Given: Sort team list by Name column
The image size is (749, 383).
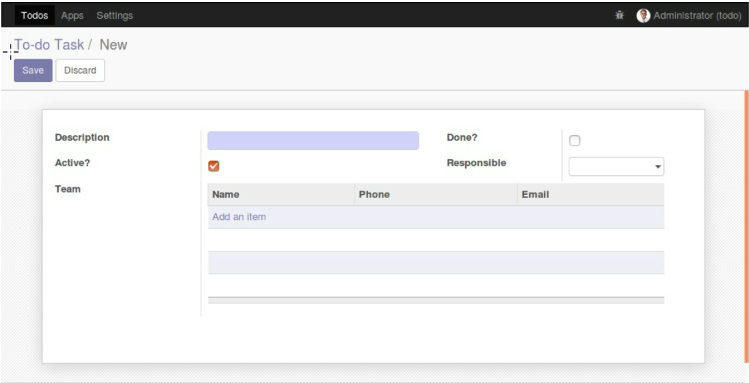Looking at the screenshot, I should [225, 194].
